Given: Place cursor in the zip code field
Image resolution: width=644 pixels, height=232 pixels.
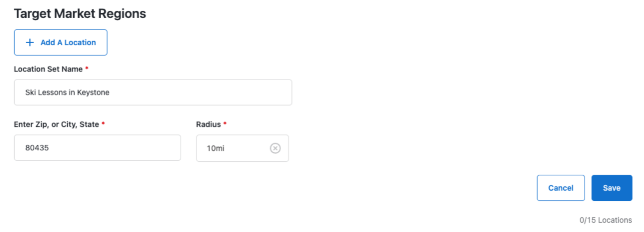Looking at the screenshot, I should click(97, 147).
